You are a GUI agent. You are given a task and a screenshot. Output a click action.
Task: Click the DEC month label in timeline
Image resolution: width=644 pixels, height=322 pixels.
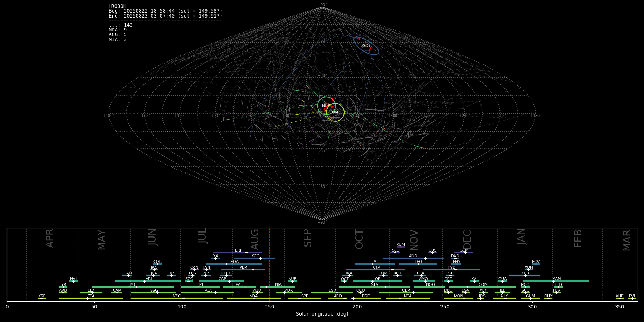(x=467, y=240)
